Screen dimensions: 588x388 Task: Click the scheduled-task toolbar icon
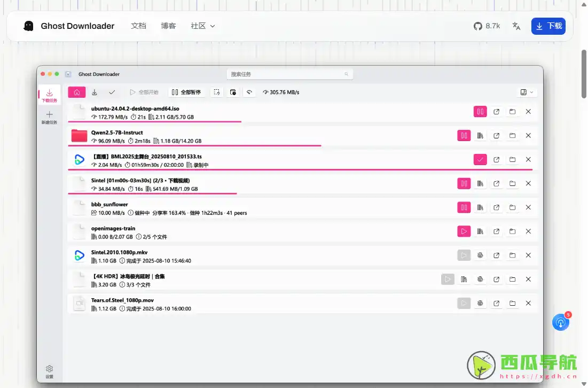[233, 92]
